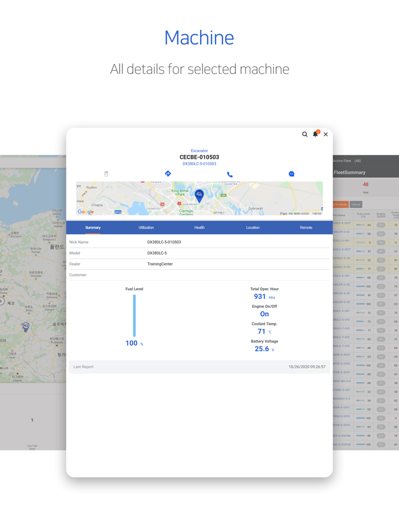The image size is (399, 532).
Task: Toggle the engine switch for 225LC-5-0017
Action: (381, 251)
